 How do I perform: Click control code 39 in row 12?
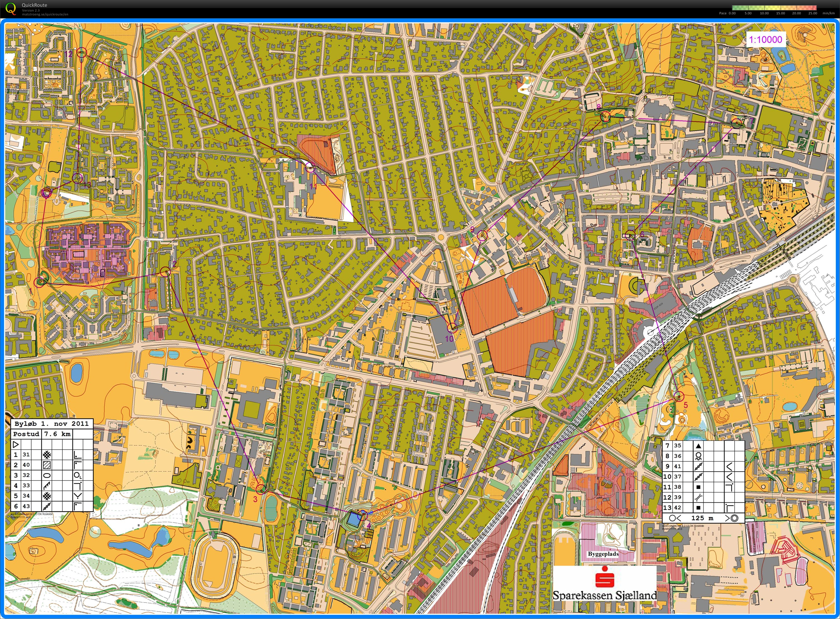click(x=678, y=497)
